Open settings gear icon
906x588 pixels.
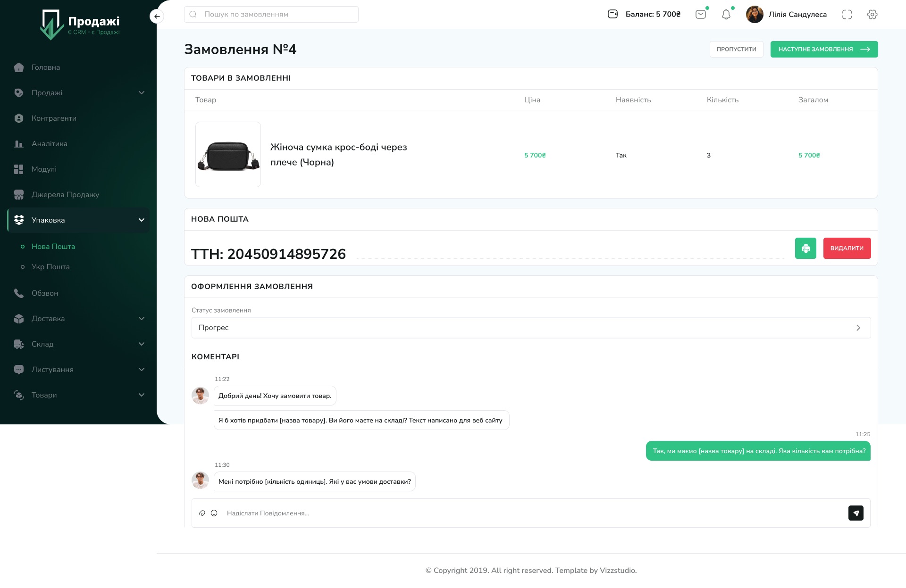point(872,15)
